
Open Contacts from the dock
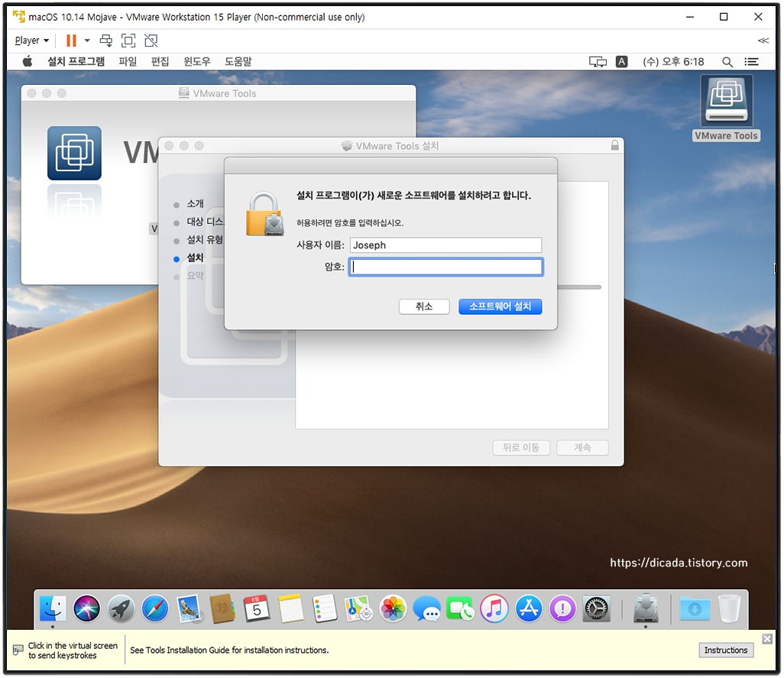pyautogui.click(x=222, y=608)
